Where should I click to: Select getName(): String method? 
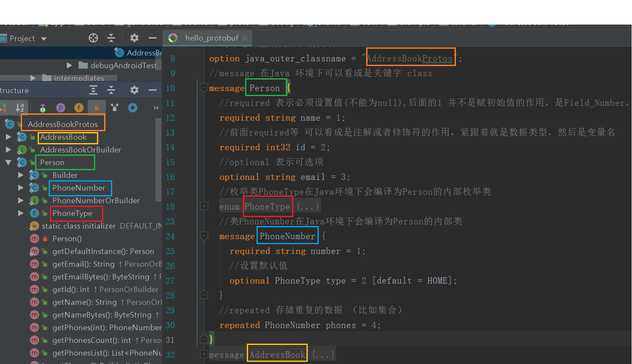[x=85, y=302]
